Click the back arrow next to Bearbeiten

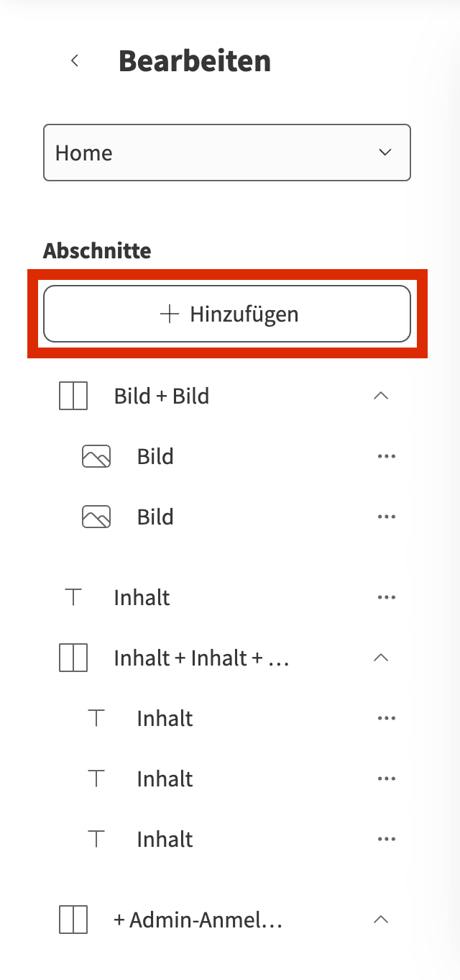pos(75,61)
